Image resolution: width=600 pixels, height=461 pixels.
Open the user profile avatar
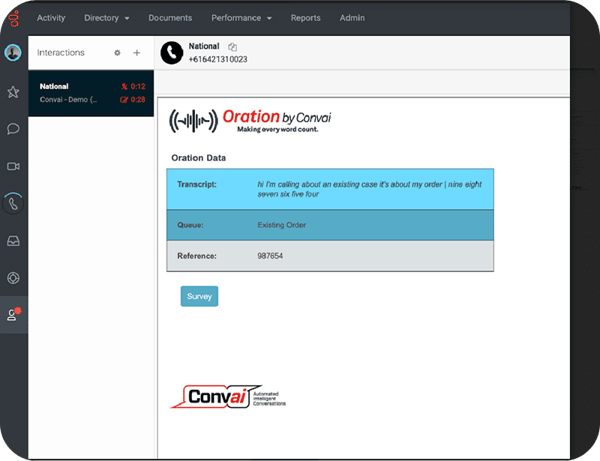pos(13,52)
